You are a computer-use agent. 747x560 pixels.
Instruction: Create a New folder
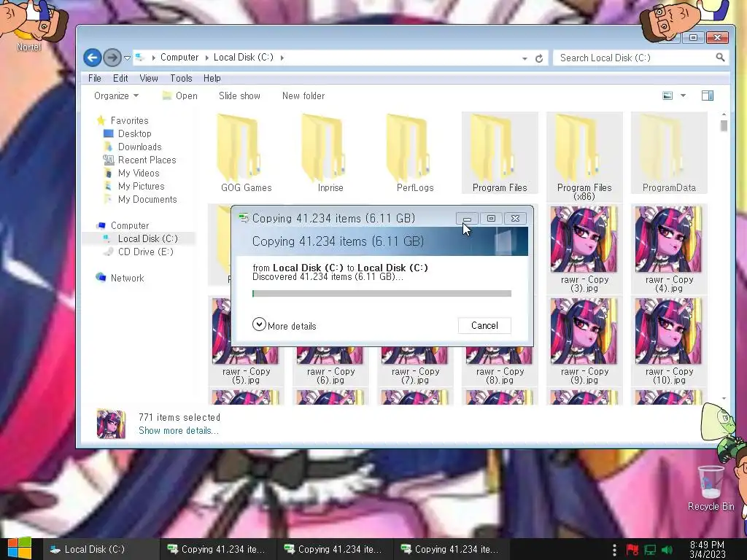pyautogui.click(x=303, y=96)
